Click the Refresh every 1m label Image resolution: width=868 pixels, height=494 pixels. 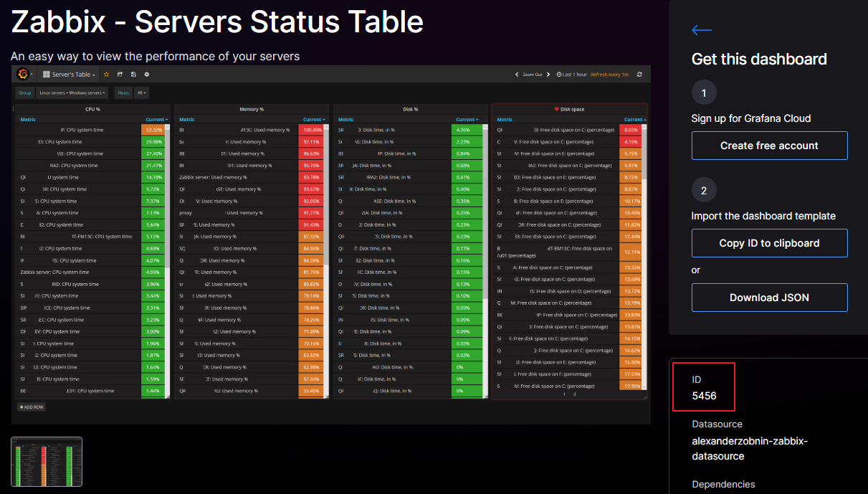609,75
